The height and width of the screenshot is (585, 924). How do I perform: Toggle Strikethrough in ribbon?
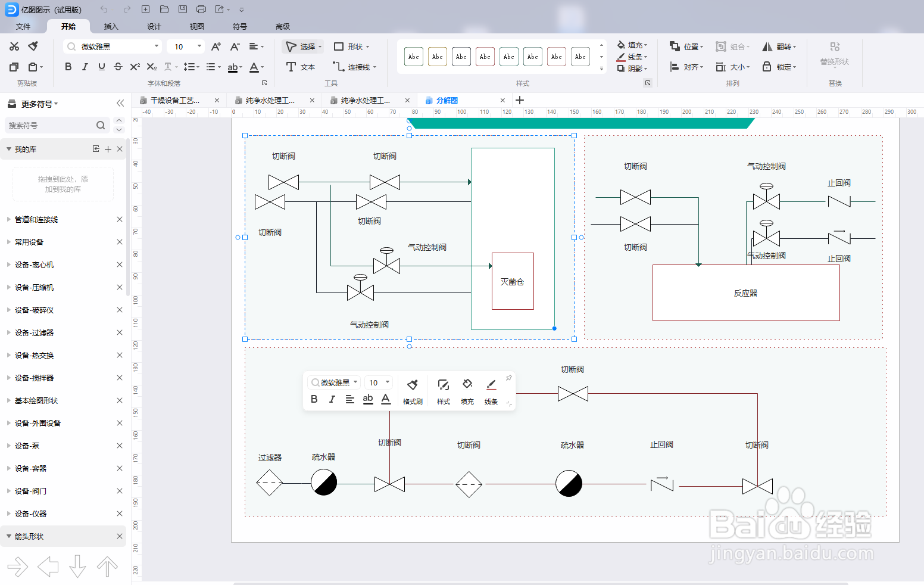pyautogui.click(x=118, y=67)
